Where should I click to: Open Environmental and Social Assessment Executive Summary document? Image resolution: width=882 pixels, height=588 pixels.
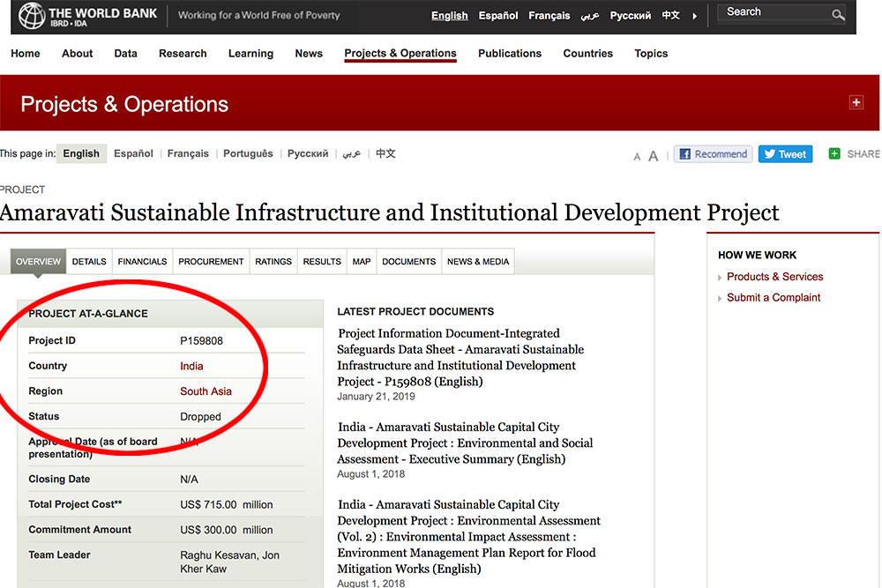pos(465,443)
